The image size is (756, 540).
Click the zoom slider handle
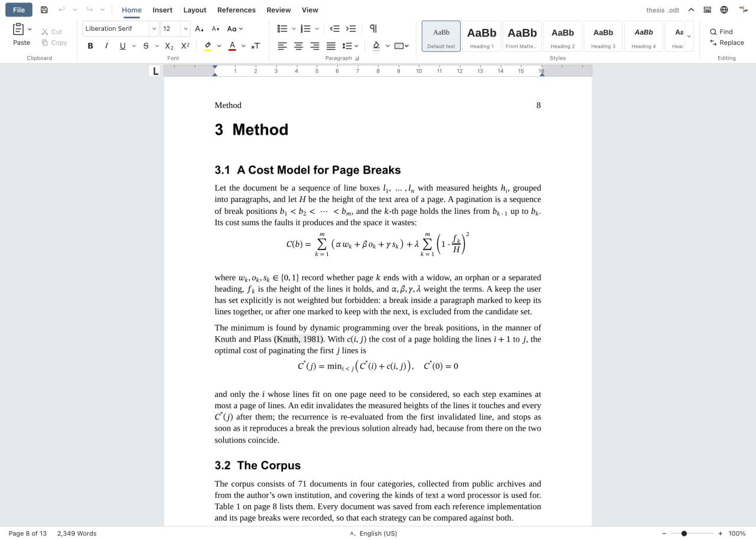[x=684, y=534]
